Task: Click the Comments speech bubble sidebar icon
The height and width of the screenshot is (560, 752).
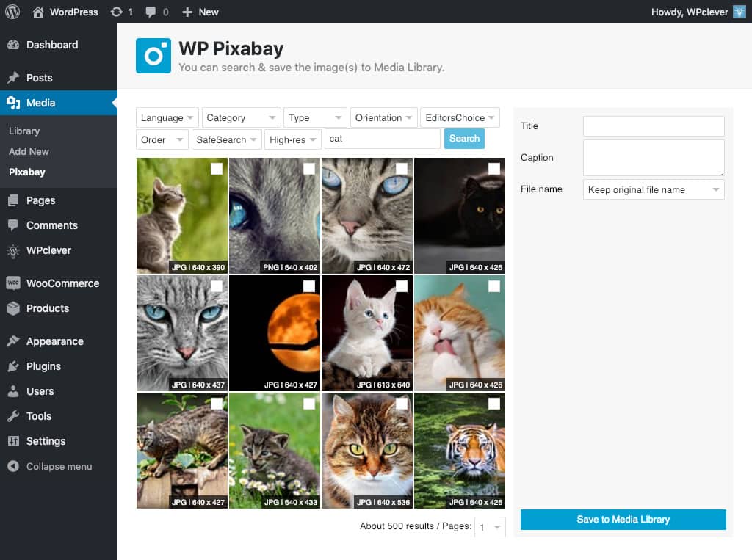Action: 13,225
